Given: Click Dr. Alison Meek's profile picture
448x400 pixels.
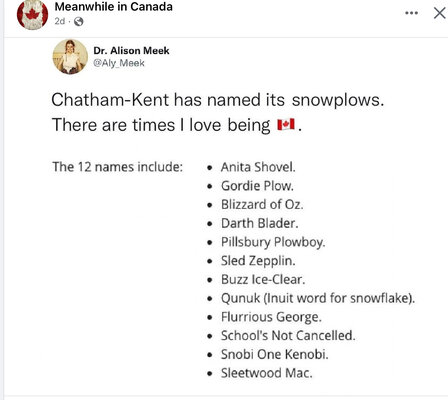Looking at the screenshot, I should coord(70,57).
